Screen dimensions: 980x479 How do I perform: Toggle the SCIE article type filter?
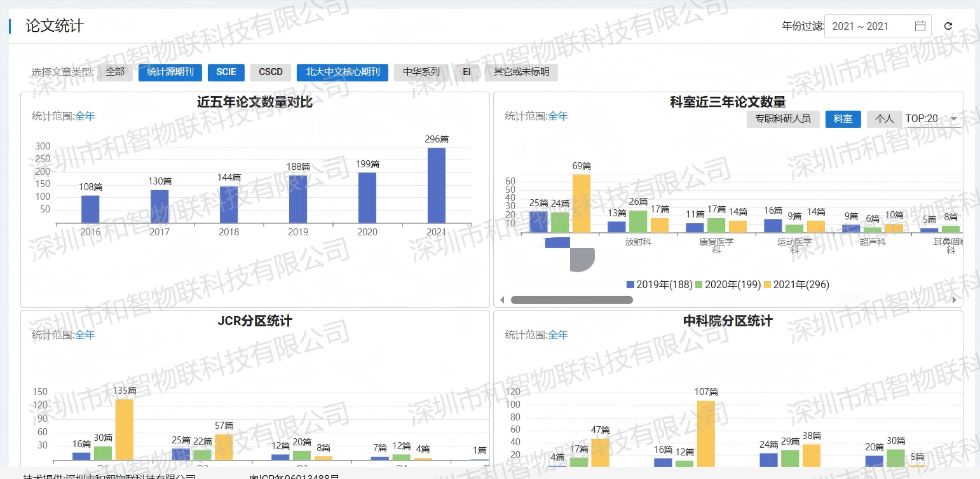[226, 73]
